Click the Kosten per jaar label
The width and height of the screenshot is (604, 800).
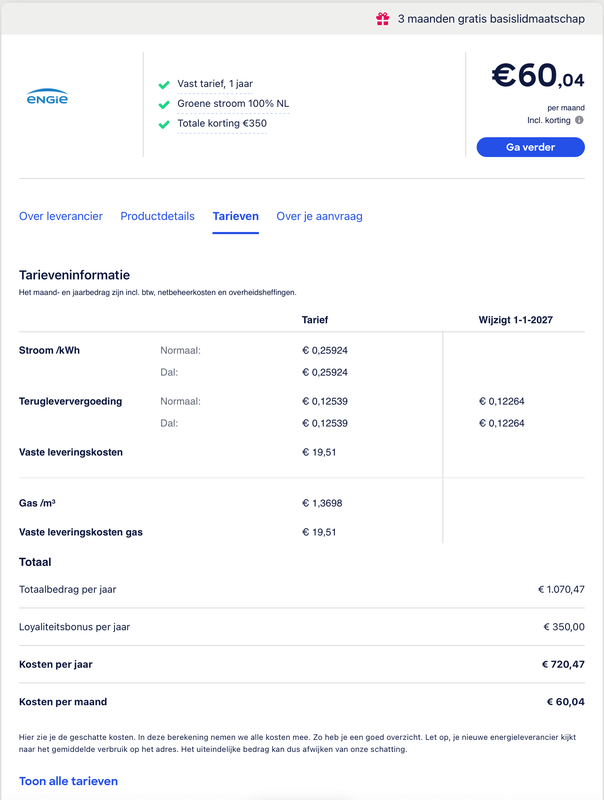tap(56, 664)
